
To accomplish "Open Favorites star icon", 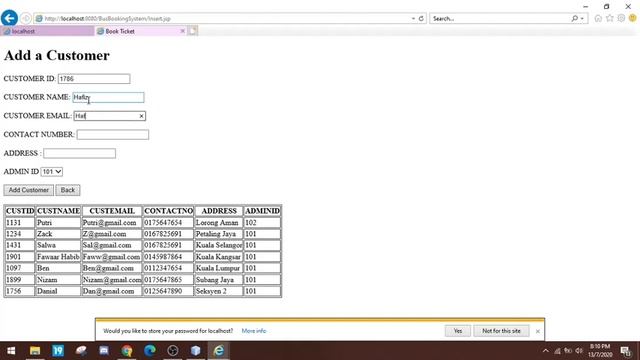I will click(x=610, y=18).
